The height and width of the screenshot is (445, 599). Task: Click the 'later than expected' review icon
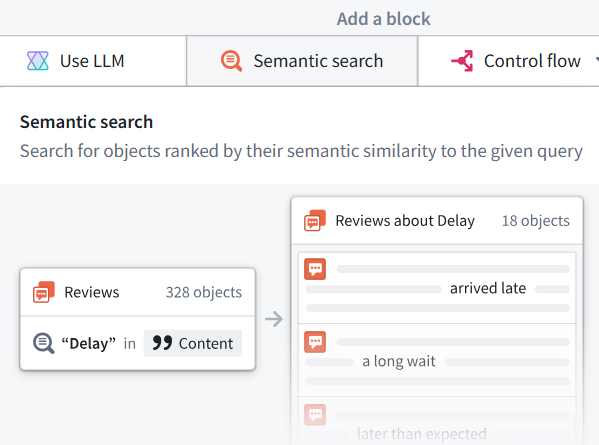tap(315, 415)
